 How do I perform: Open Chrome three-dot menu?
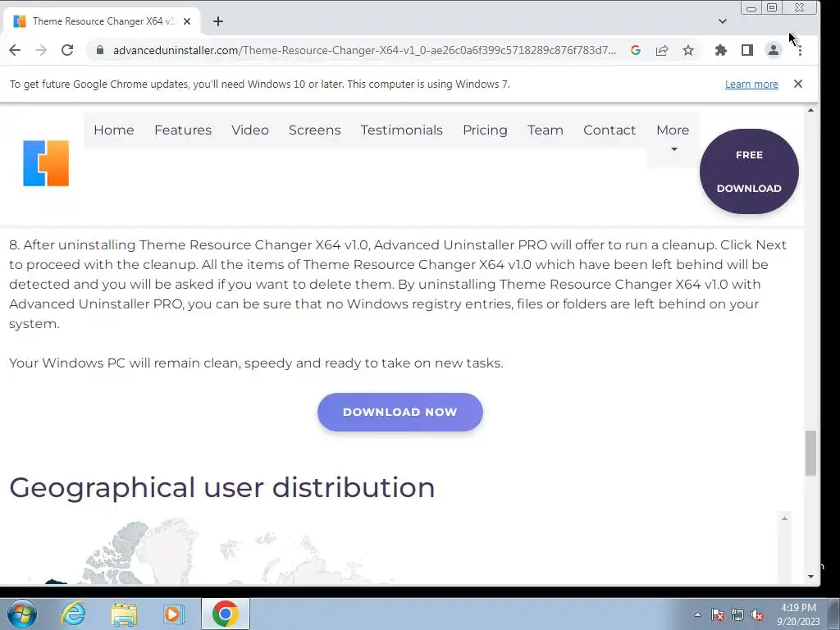tap(800, 50)
